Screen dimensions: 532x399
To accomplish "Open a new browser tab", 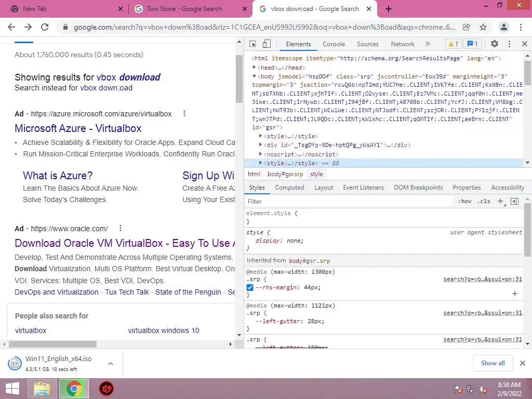I will point(389,9).
